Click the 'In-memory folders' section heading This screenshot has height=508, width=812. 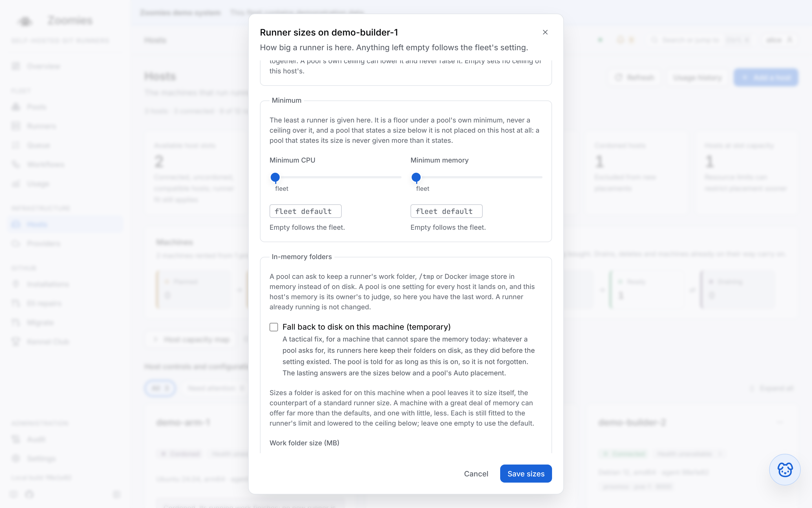click(x=302, y=257)
